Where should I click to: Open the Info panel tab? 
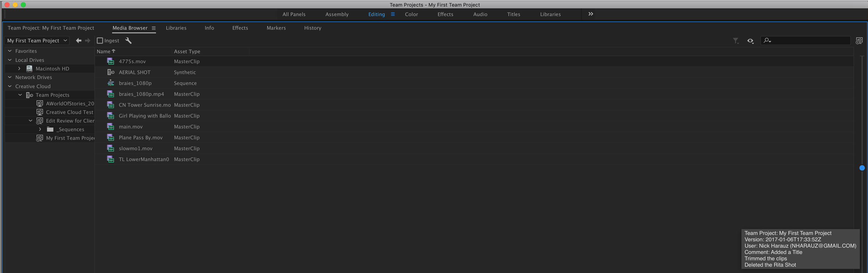click(209, 28)
